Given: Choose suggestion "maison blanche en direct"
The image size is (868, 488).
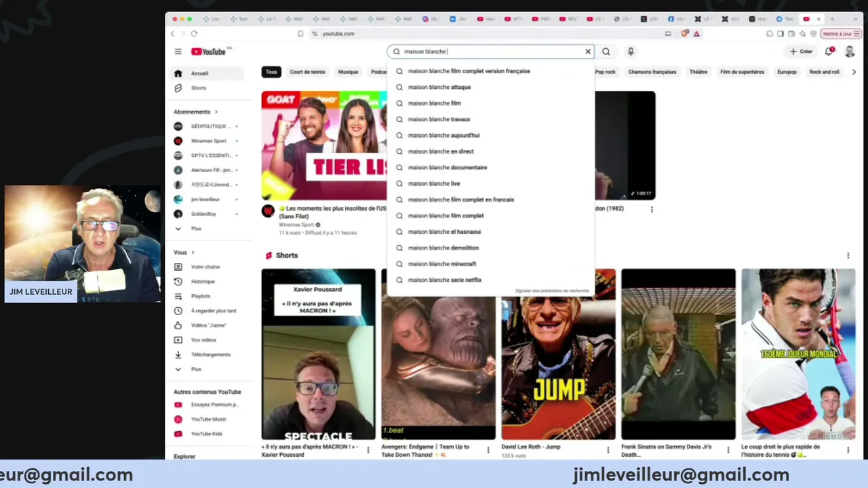Looking at the screenshot, I should 490,152.
